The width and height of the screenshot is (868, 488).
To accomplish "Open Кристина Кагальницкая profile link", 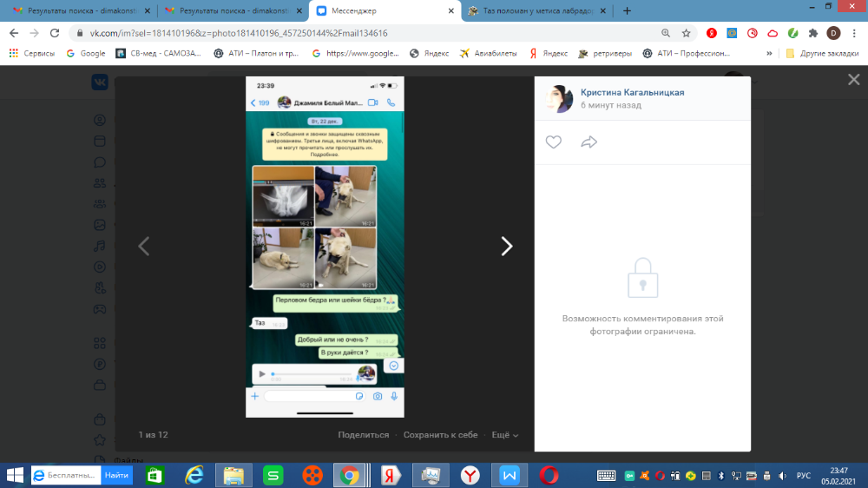I will click(632, 93).
